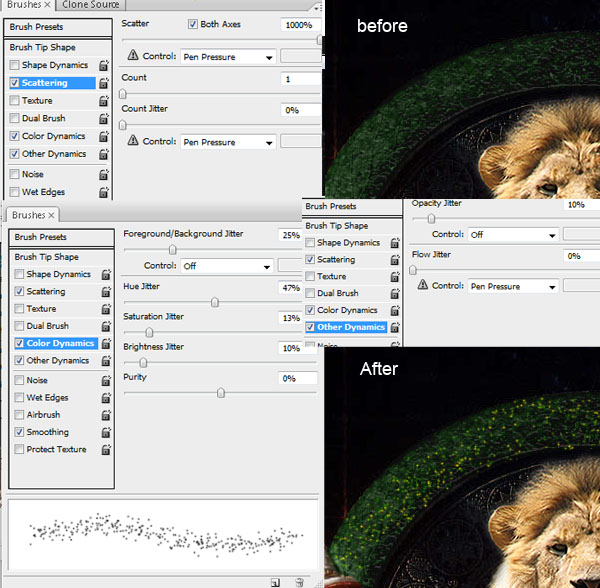The width and height of the screenshot is (600, 588).
Task: Uncheck the highlighted Scattering checkbox
Action: 14,83
